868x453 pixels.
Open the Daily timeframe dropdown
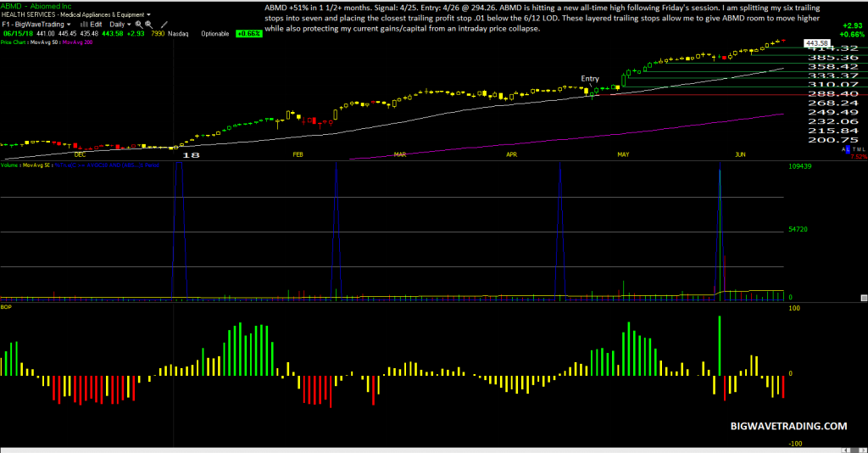pos(120,25)
